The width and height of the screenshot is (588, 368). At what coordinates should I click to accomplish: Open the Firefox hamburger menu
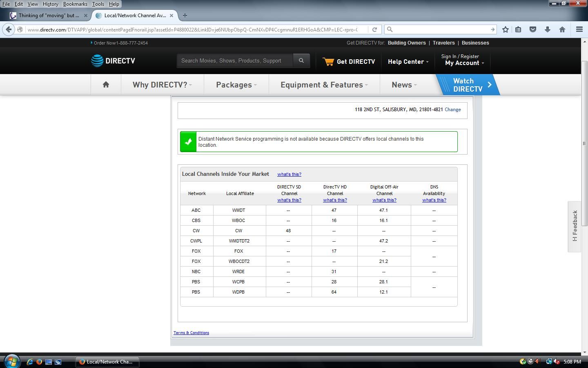click(579, 29)
